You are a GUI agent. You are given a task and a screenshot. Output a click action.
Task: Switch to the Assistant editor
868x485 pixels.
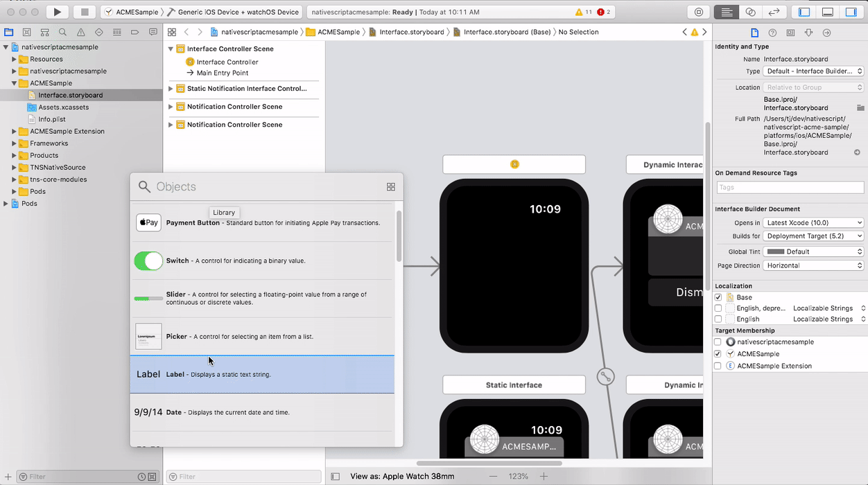pyautogui.click(x=750, y=11)
